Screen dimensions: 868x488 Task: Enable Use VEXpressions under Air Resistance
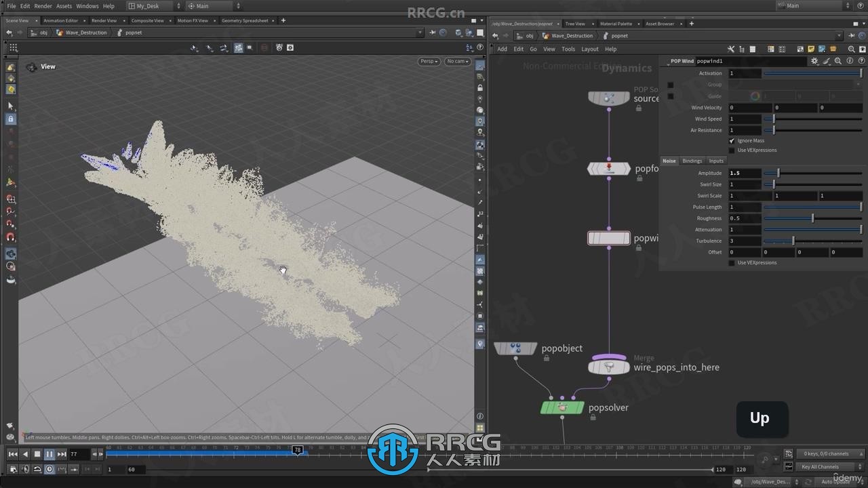[732, 150]
